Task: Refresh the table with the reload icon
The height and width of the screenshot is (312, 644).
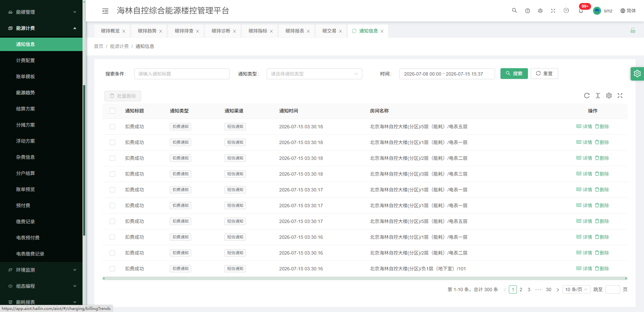Action: tap(587, 96)
